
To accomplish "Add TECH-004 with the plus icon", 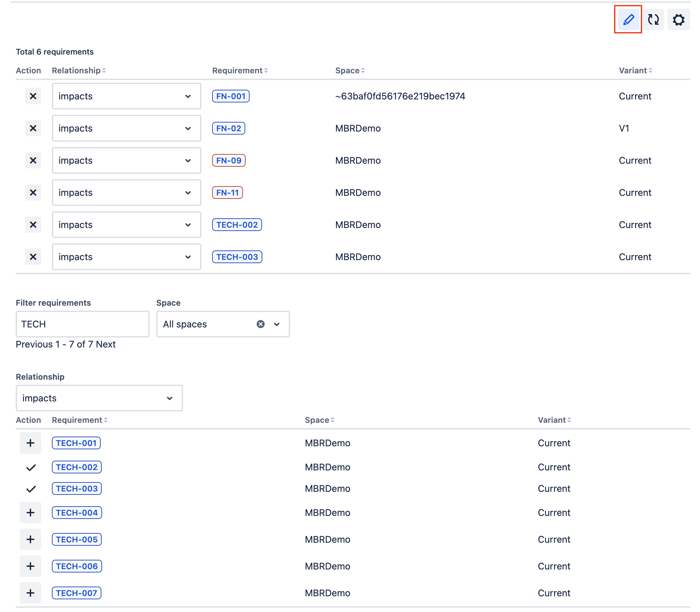I will click(30, 513).
